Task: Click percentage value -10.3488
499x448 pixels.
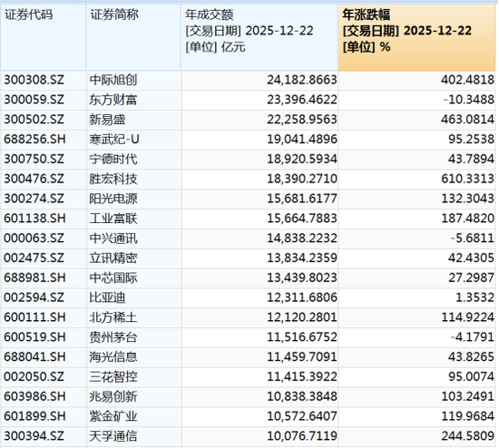Action: (x=469, y=100)
